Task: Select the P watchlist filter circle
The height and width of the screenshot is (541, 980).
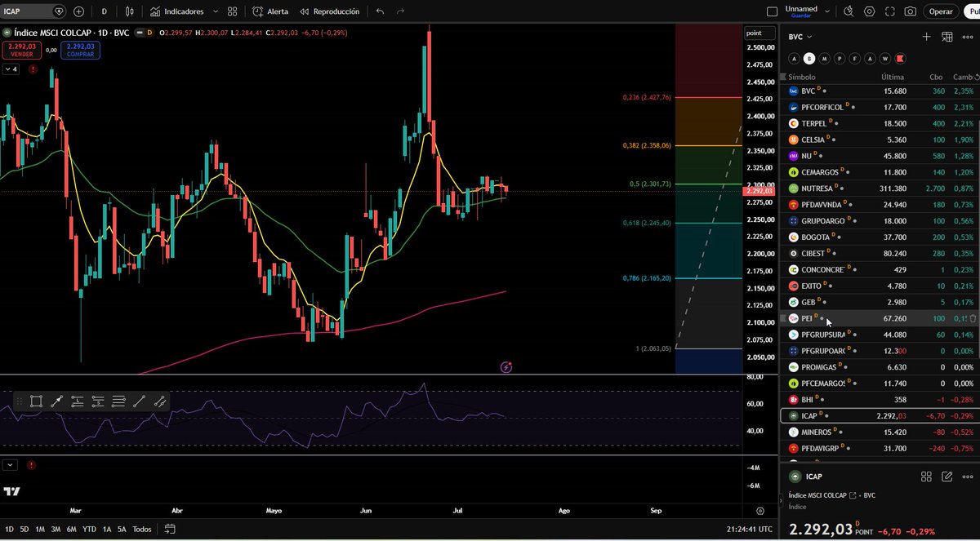Action: [x=840, y=59]
